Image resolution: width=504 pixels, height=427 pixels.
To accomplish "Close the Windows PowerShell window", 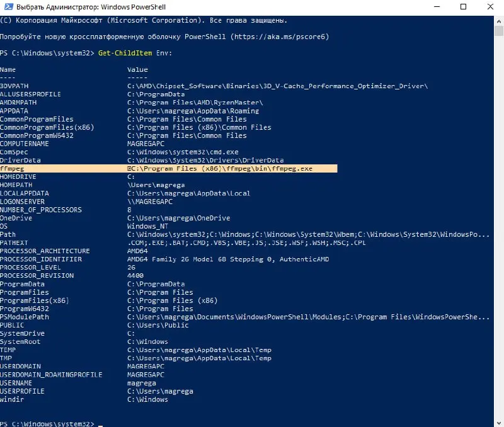I will point(489,8).
